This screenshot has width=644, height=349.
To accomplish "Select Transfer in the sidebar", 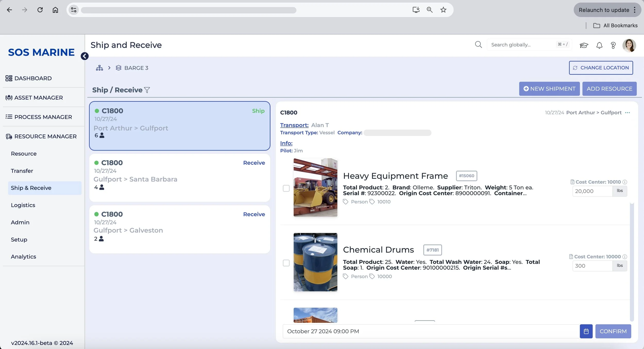I will point(22,171).
